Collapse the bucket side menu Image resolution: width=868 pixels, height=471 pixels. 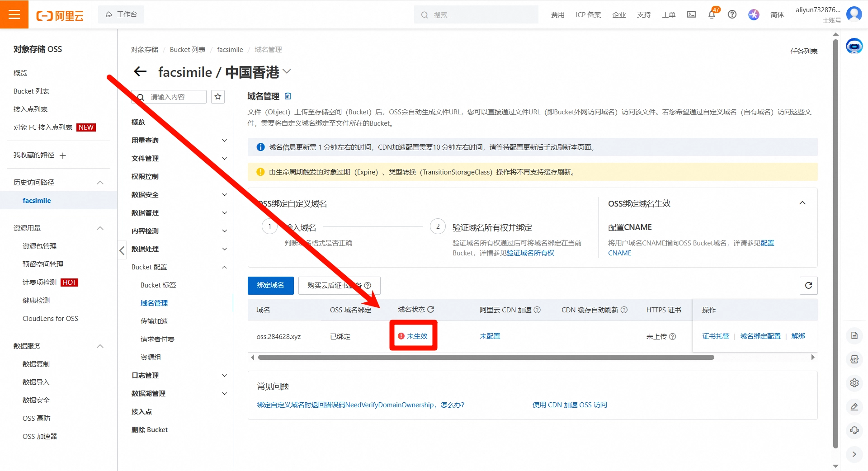tap(122, 250)
